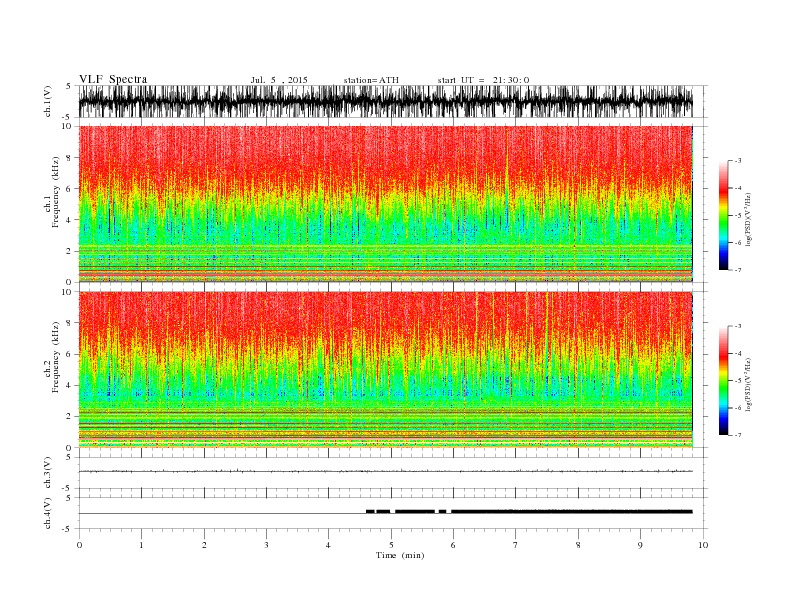Click the bottom time axis tick label "10"
Image resolution: width=792 pixels, height=612 pixels.
pos(703,545)
